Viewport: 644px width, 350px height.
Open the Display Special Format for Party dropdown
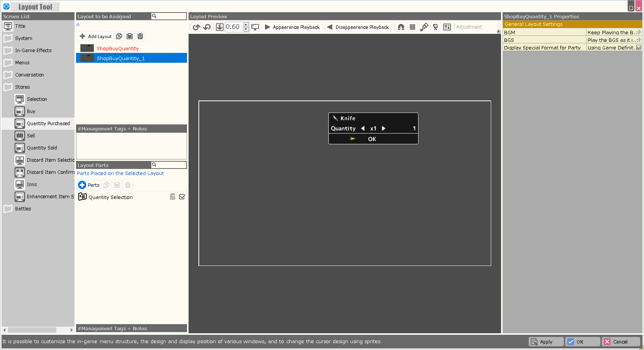coord(638,48)
